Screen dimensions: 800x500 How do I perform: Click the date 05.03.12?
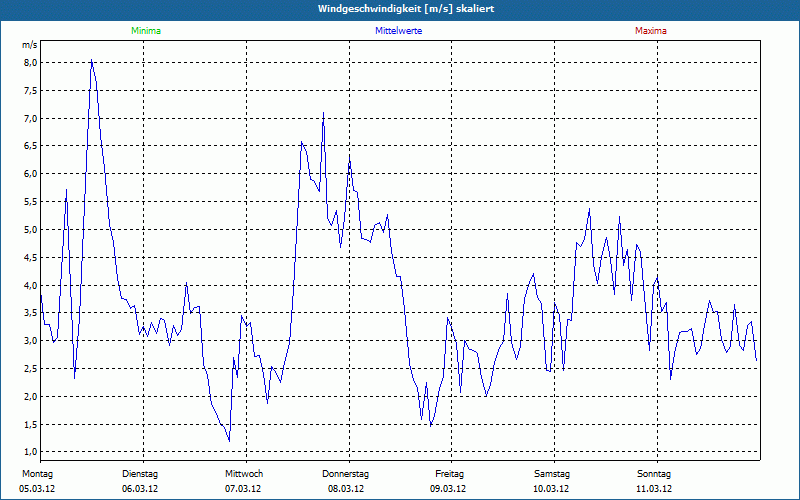[x=37, y=489]
